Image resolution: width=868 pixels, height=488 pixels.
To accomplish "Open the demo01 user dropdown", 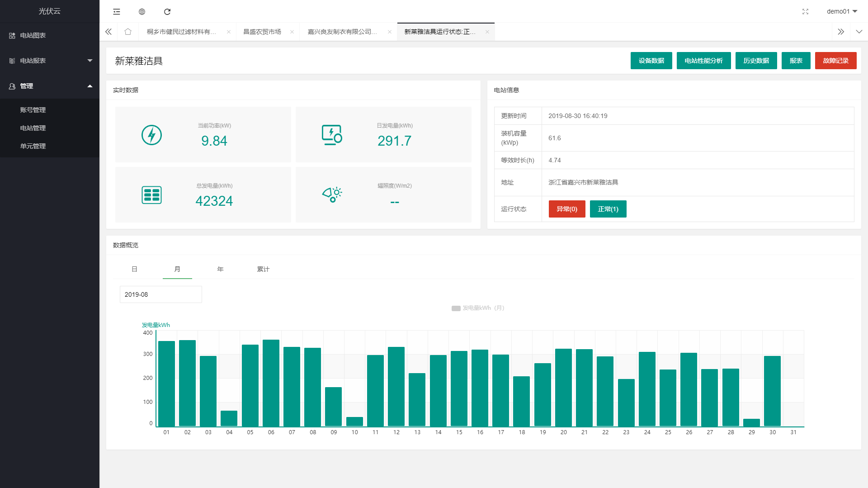I will [842, 12].
